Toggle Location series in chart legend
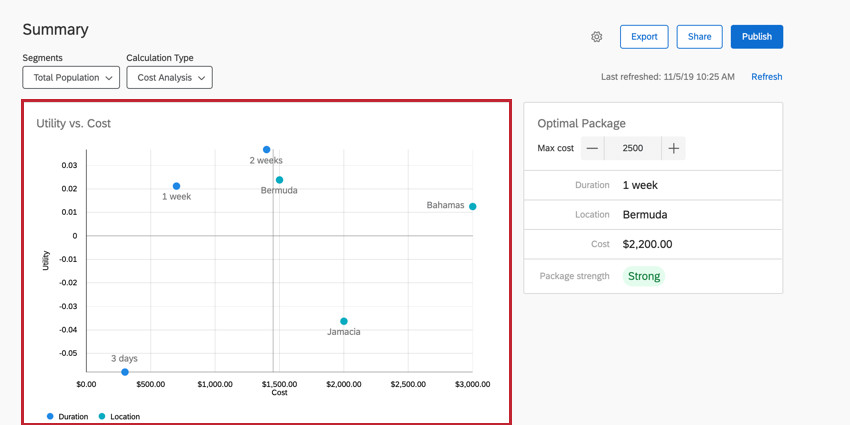This screenshot has height=425, width=850. 119,416
